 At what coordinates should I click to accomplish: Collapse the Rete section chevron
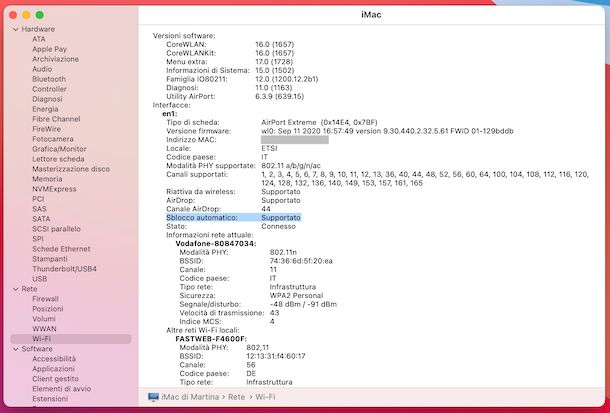(x=16, y=289)
